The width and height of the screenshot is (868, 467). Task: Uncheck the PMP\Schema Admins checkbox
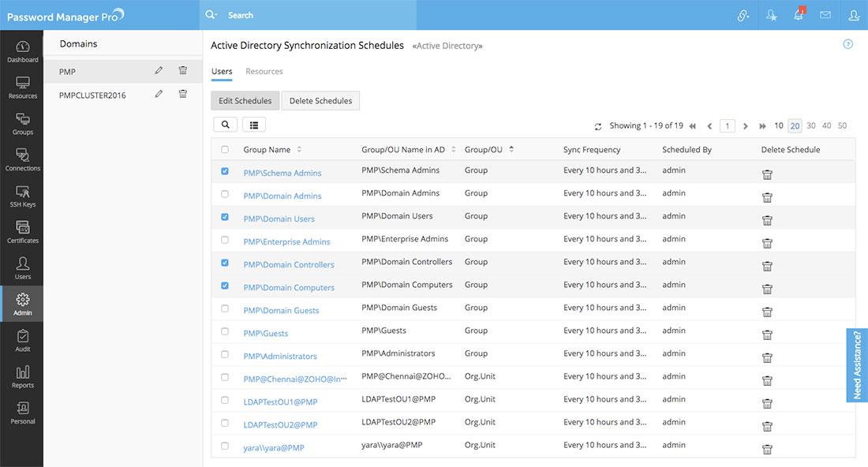coord(226,171)
